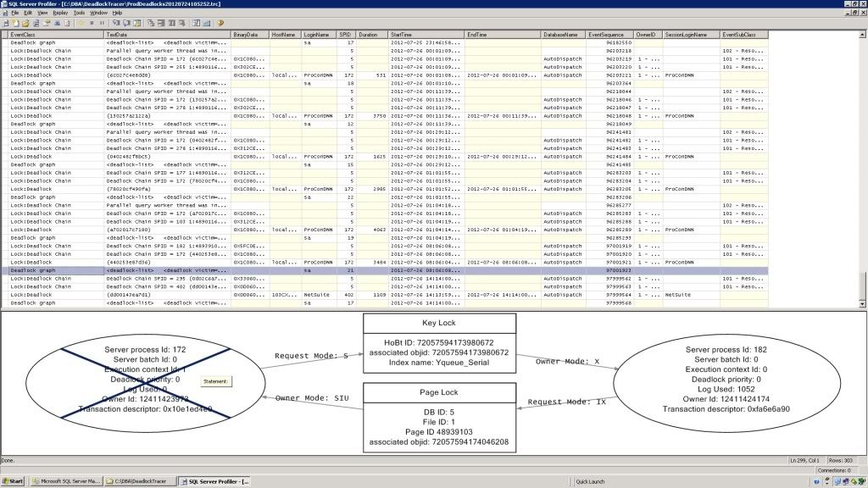Click the 'Rows: 303' status bar entry
The image size is (868, 488).
click(x=840, y=460)
